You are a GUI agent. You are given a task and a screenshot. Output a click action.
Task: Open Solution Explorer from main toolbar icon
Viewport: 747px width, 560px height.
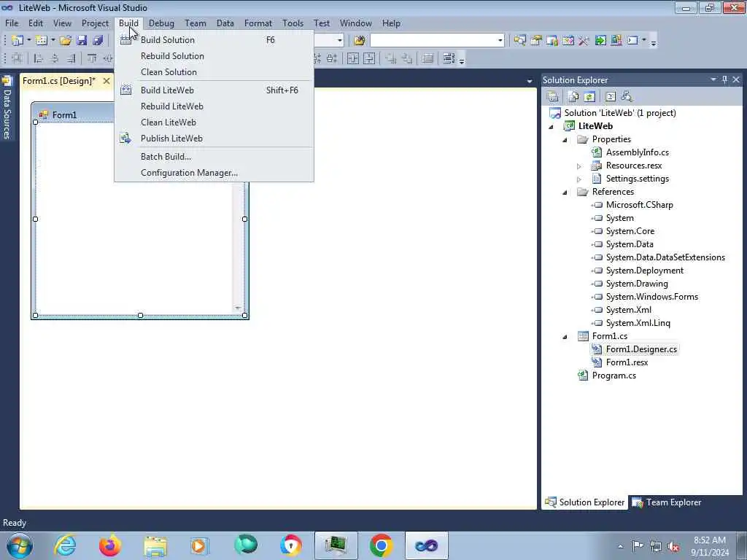tap(519, 41)
